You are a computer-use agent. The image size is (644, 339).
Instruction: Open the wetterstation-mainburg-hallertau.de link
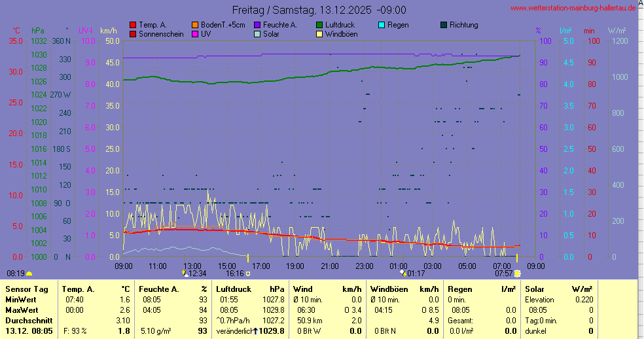point(573,8)
